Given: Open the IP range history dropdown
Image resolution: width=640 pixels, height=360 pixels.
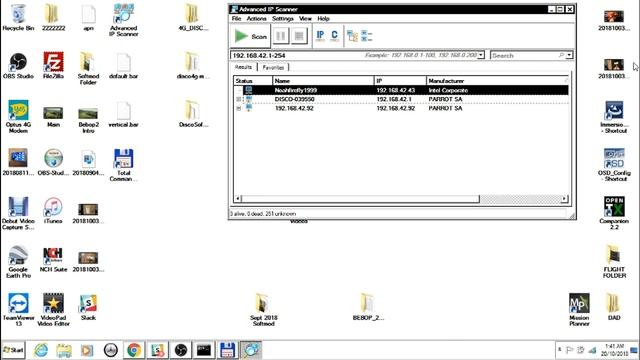Looking at the screenshot, I should tap(481, 55).
